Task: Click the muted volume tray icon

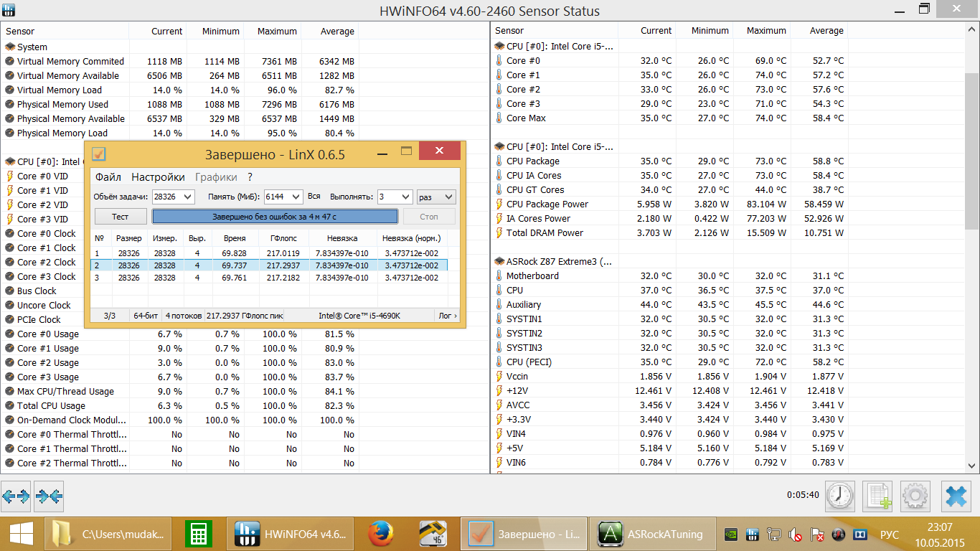Action: [x=795, y=534]
